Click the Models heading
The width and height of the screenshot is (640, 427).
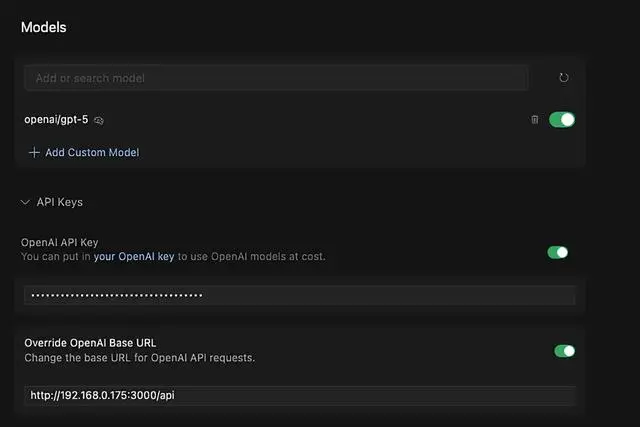(44, 27)
